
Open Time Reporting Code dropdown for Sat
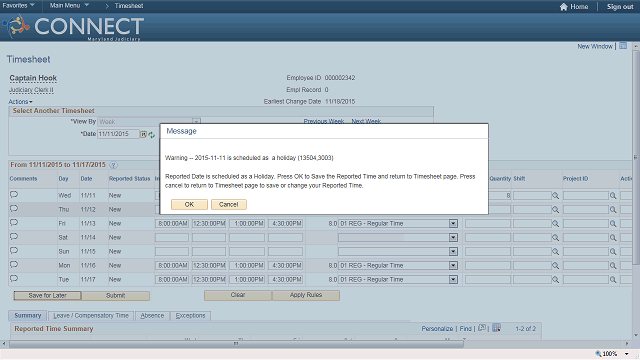pos(453,238)
